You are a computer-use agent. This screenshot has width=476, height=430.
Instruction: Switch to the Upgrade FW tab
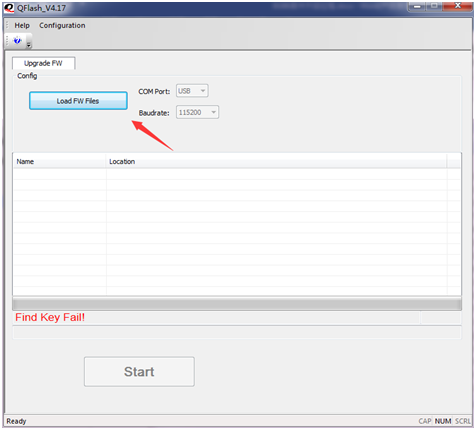click(x=43, y=63)
